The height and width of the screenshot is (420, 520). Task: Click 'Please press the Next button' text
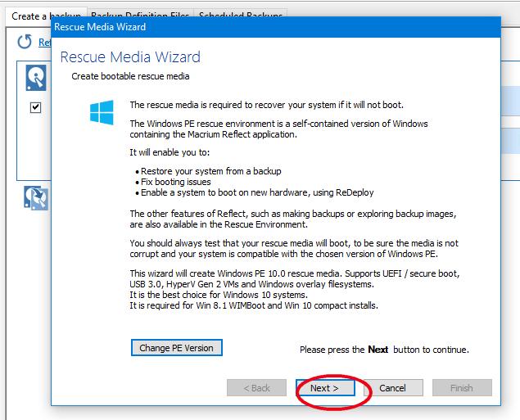[384, 350]
